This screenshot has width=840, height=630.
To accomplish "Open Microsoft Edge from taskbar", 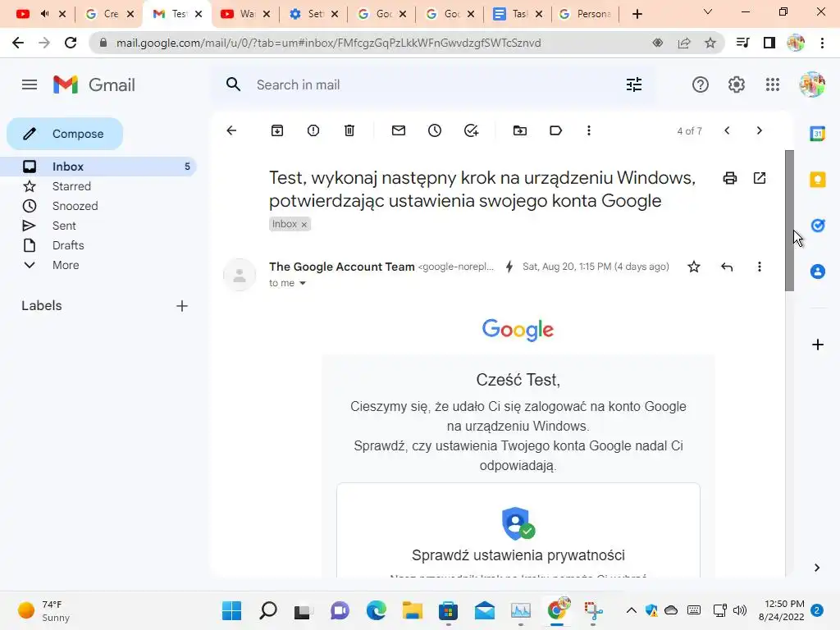I will (x=376, y=610).
